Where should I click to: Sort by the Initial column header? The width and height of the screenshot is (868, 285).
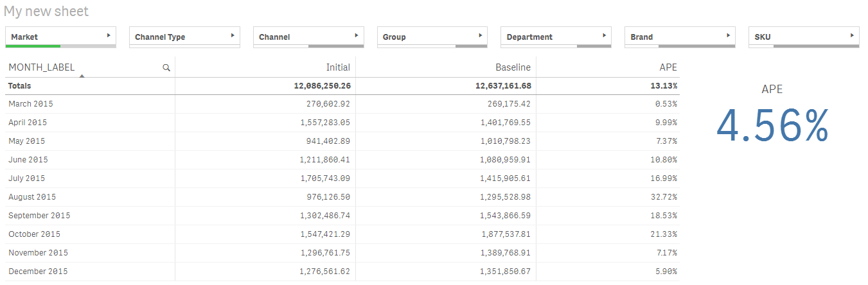click(338, 67)
